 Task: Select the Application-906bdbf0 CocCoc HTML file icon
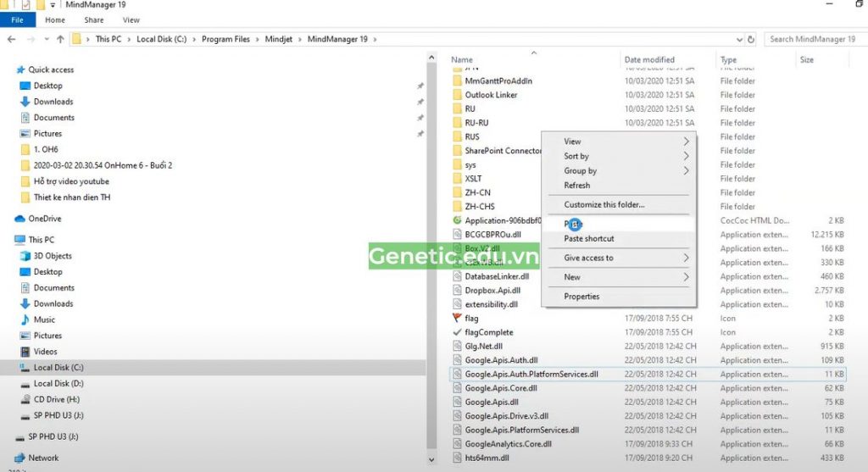[x=457, y=220]
